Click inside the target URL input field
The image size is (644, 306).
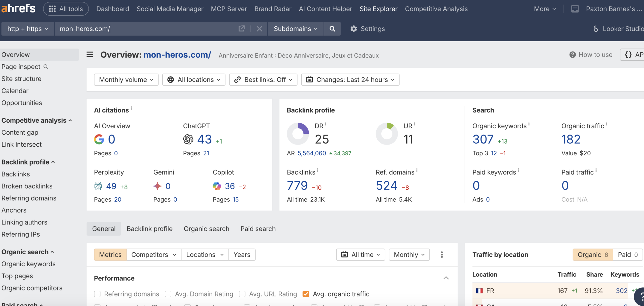pos(151,29)
